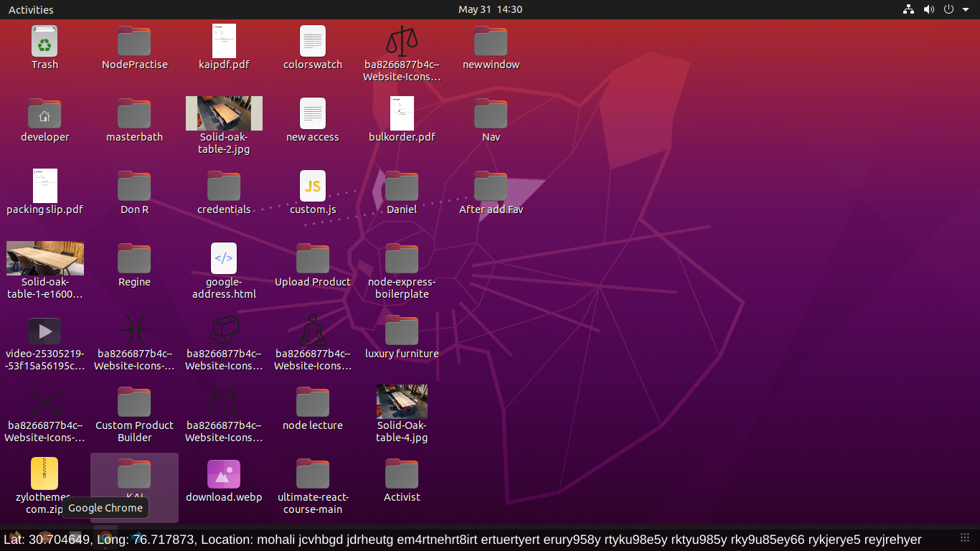The width and height of the screenshot is (980, 551).
Task: Click the volume icon in top bar
Action: coord(929,9)
